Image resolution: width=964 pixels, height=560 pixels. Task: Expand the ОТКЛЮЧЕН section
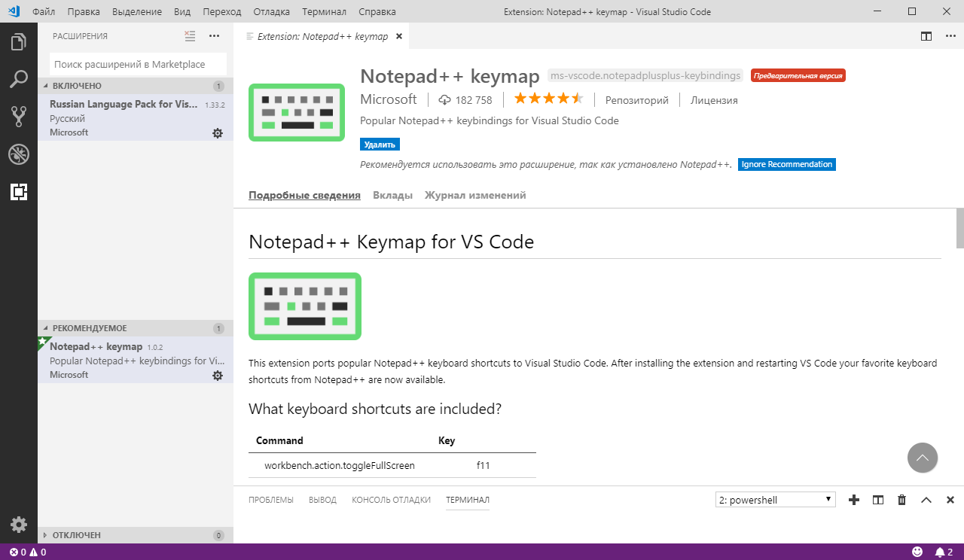pos(136,535)
